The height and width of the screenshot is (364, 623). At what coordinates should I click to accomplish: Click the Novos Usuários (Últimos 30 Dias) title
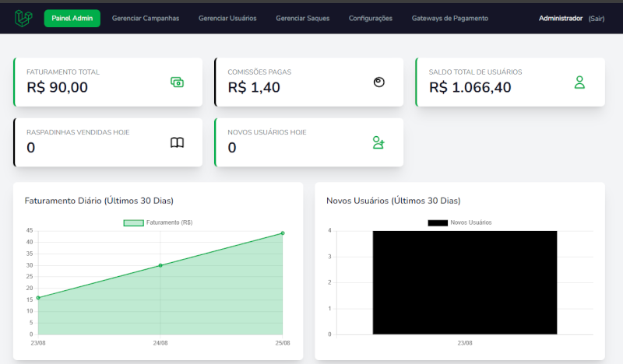(x=393, y=201)
